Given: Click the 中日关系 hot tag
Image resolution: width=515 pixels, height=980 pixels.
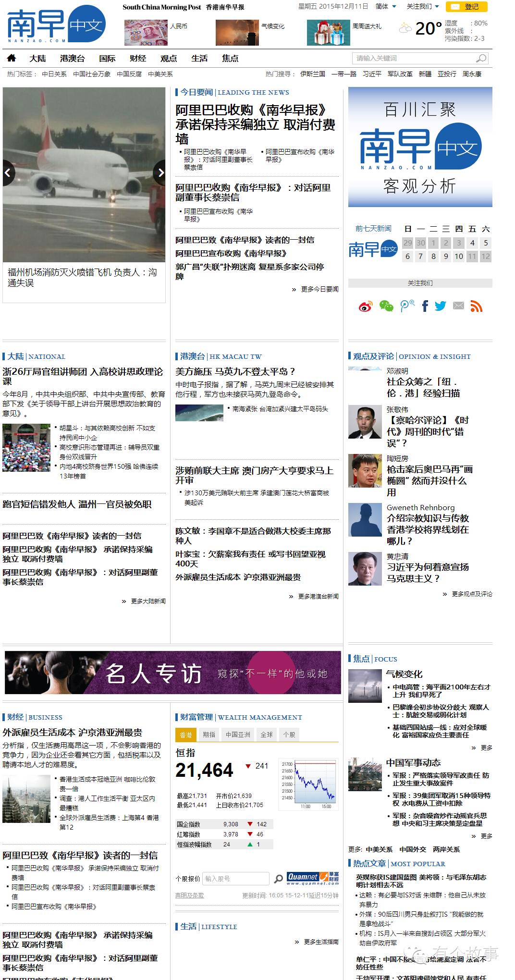Looking at the screenshot, I should tap(54, 74).
